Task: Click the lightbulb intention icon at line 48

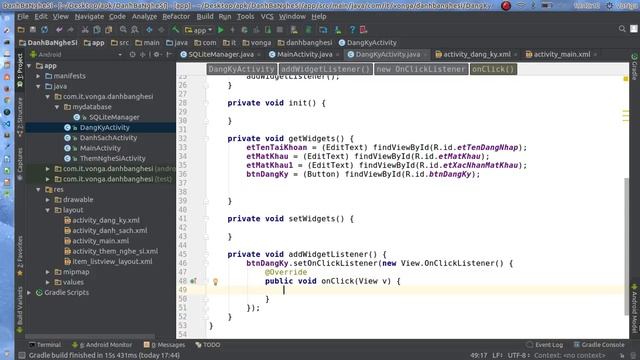Action: click(x=215, y=281)
